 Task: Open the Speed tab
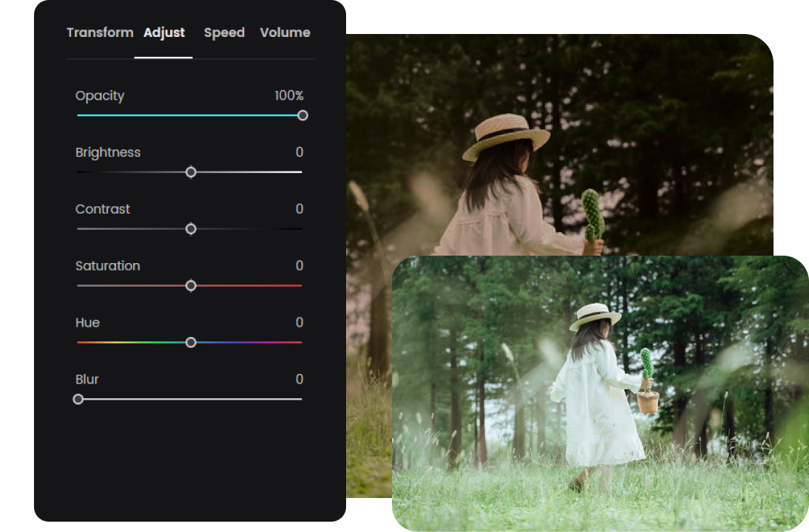pyautogui.click(x=224, y=33)
